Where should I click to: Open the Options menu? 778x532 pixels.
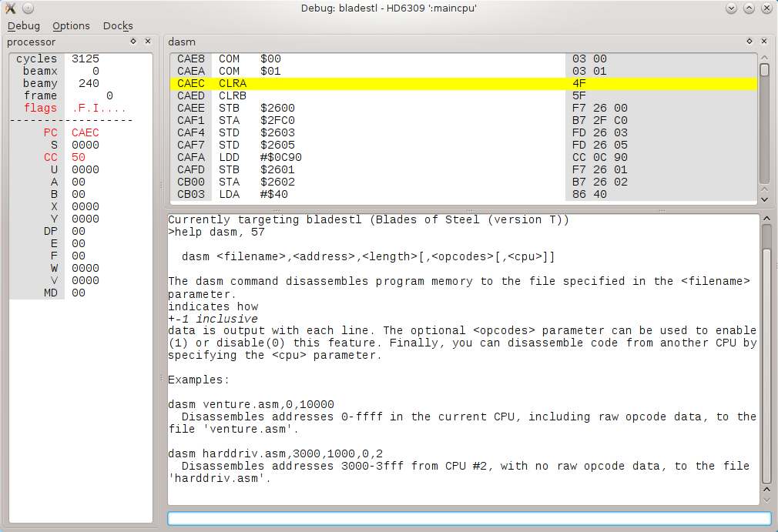71,25
